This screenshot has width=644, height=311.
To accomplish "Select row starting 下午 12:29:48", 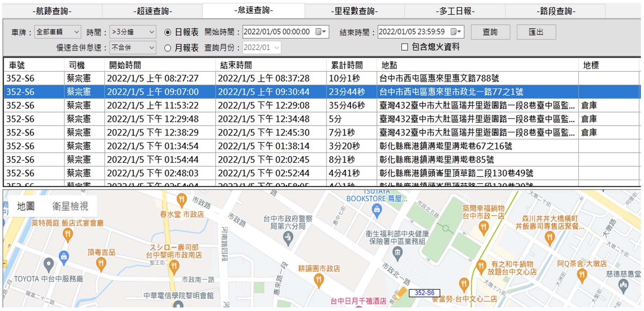I will click(322, 119).
